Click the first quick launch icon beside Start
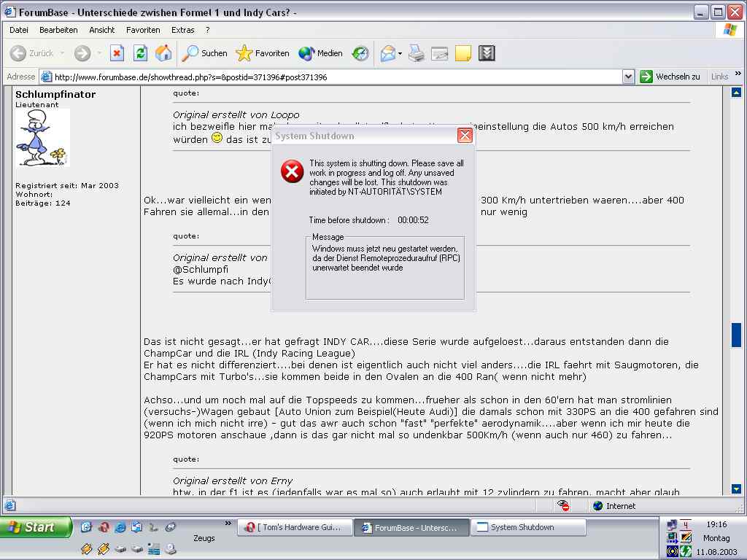The height and width of the screenshot is (560, 747). (x=86, y=527)
